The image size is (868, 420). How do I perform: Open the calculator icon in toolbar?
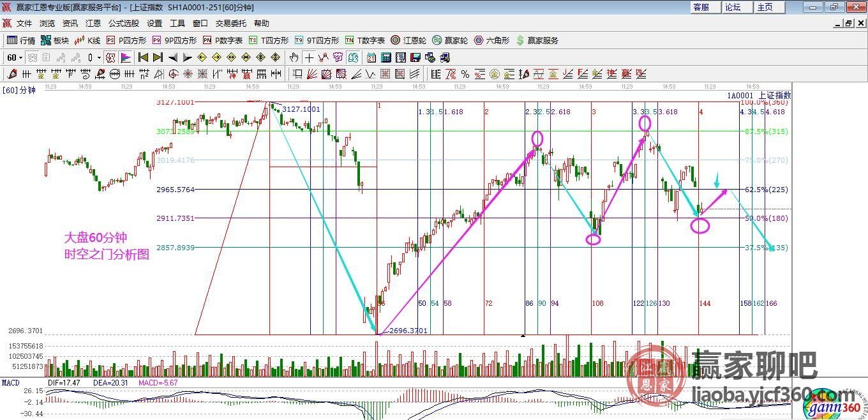coord(385,57)
